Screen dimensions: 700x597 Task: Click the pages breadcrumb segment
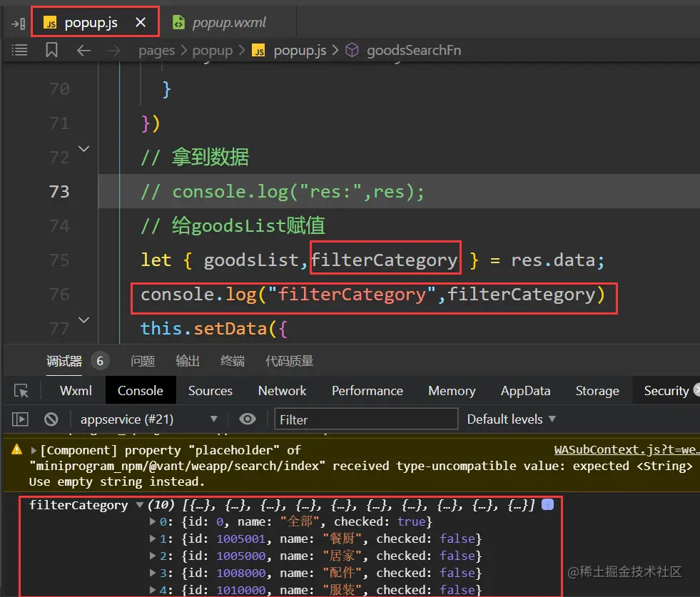click(x=156, y=51)
